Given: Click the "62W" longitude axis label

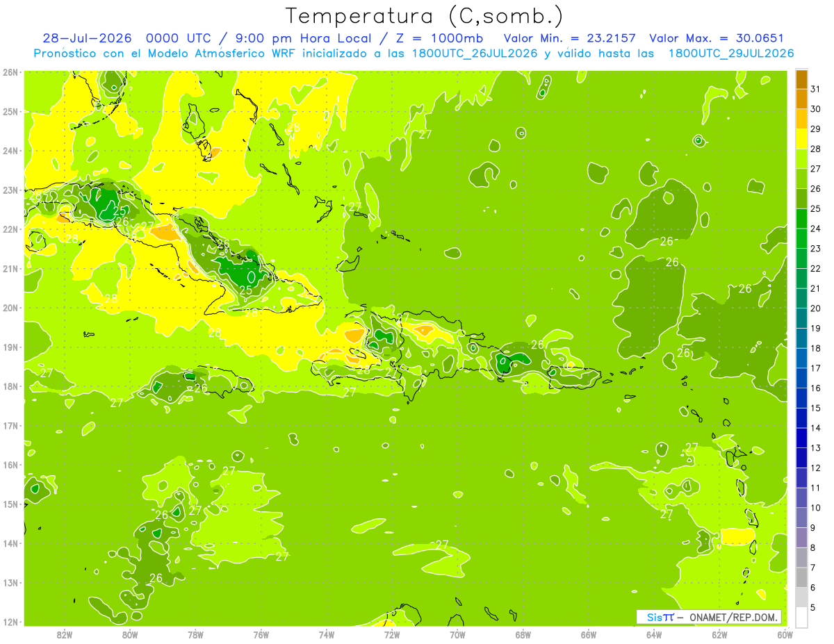Looking at the screenshot, I should point(719,634).
